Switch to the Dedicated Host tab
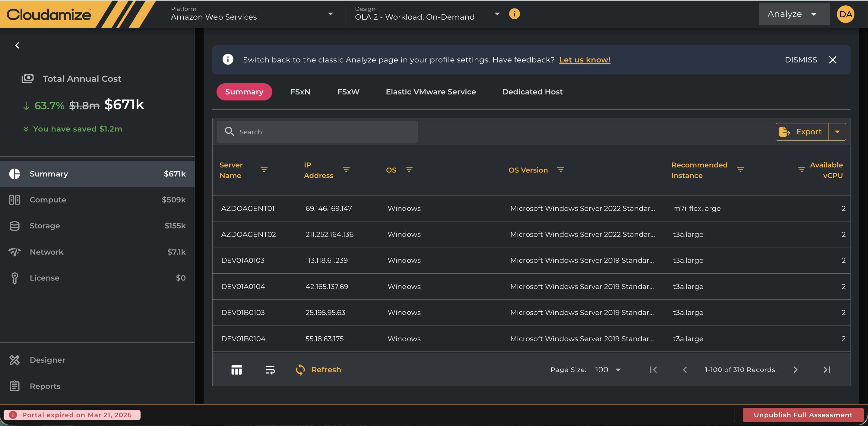868x426 pixels. 532,92
